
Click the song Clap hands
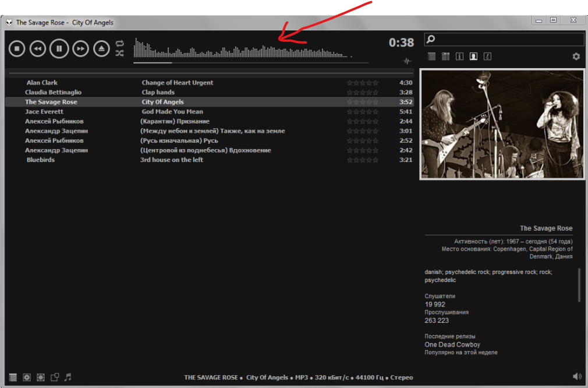pos(158,92)
